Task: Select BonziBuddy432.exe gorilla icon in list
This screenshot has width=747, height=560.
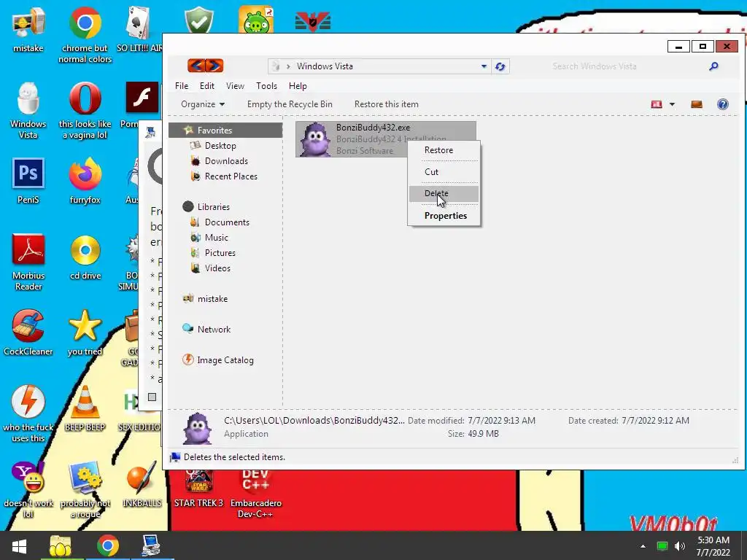Action: [314, 139]
